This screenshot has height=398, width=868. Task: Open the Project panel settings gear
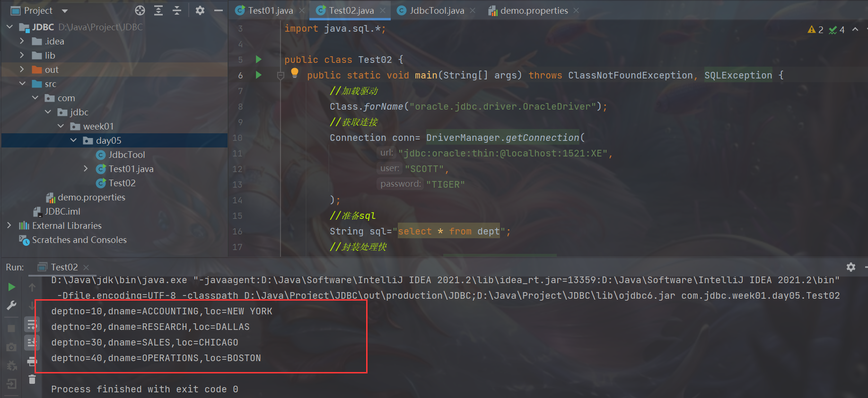coord(200,10)
